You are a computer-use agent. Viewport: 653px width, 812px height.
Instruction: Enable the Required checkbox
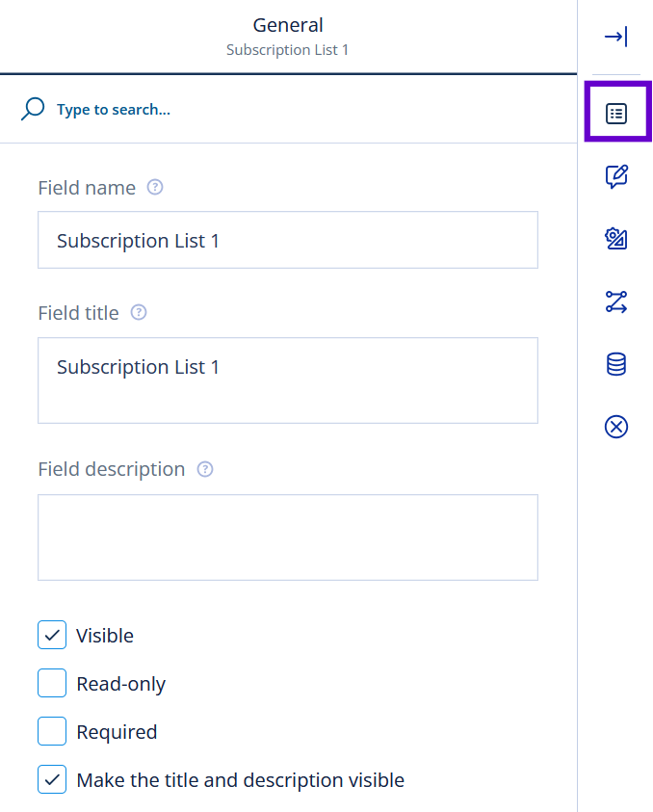point(52,731)
